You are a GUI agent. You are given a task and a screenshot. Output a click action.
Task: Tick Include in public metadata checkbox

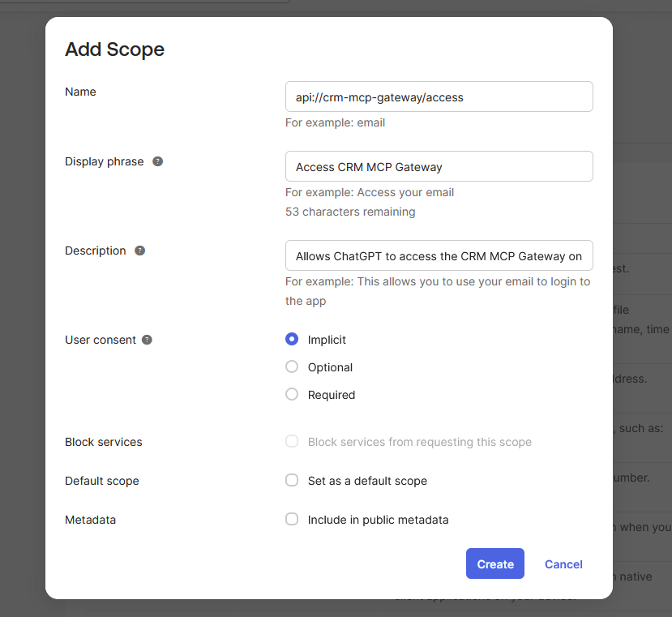coord(292,519)
